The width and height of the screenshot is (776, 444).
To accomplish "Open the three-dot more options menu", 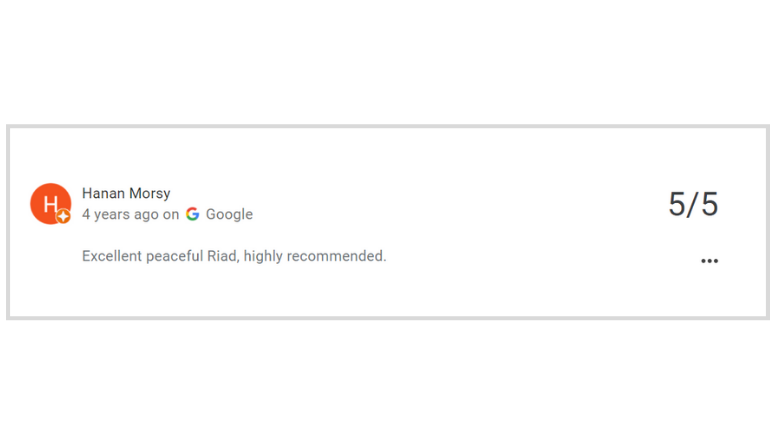I will click(x=709, y=261).
